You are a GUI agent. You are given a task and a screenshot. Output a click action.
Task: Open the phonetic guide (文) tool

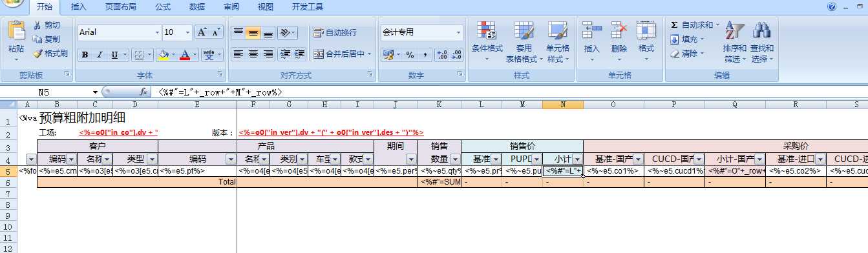pos(209,55)
